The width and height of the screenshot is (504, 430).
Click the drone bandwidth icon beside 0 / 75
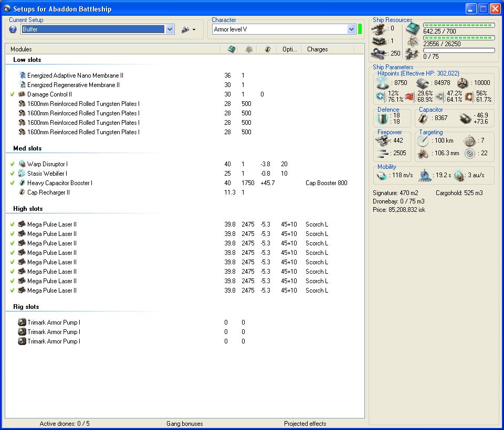(413, 53)
